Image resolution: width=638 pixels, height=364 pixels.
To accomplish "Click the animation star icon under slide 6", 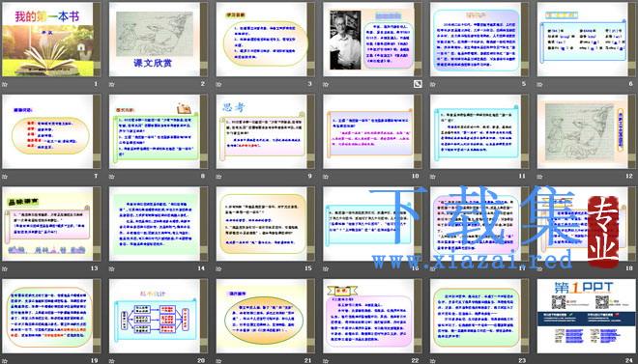I will (x=540, y=85).
